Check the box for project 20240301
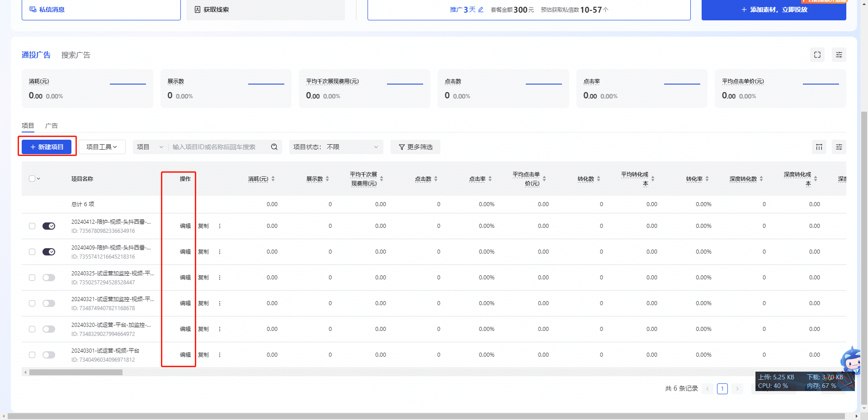868x420 pixels. tap(32, 355)
